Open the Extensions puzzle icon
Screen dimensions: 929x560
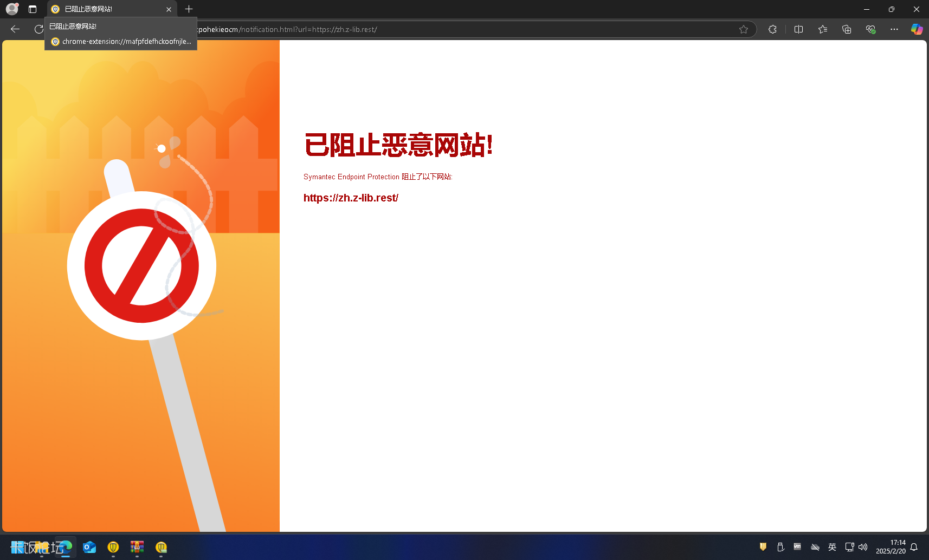[x=772, y=29]
